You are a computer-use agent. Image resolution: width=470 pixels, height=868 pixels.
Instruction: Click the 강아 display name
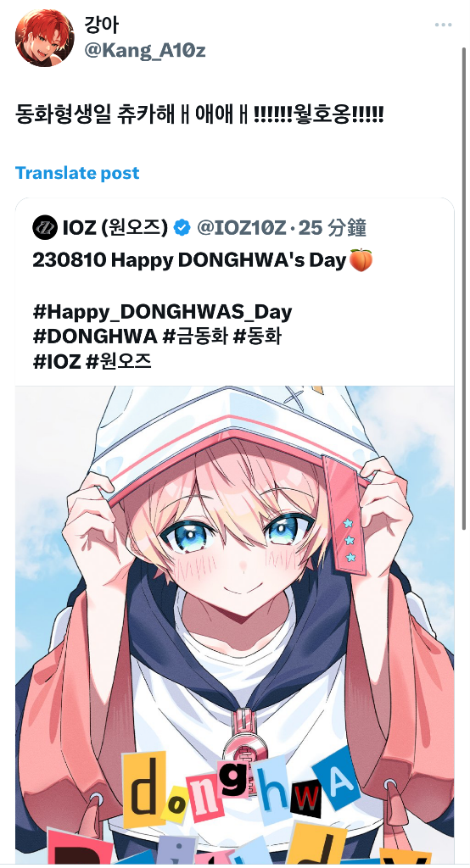coord(102,25)
